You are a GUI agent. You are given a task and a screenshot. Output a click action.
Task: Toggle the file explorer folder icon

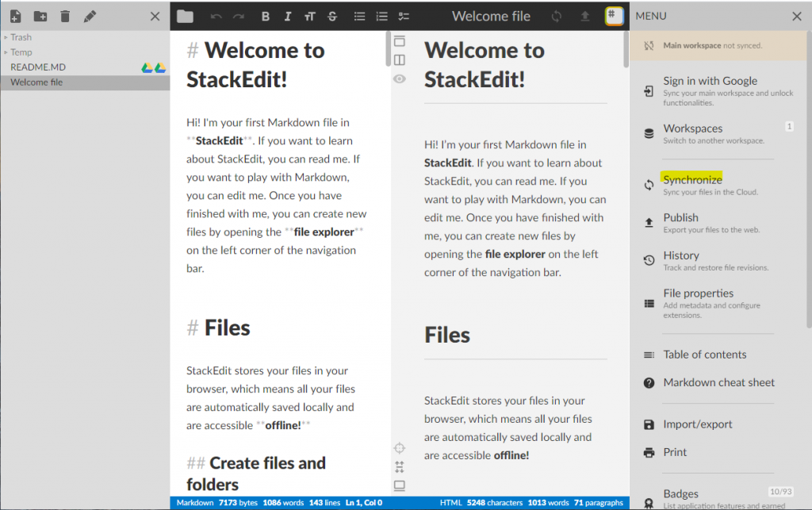(x=185, y=17)
